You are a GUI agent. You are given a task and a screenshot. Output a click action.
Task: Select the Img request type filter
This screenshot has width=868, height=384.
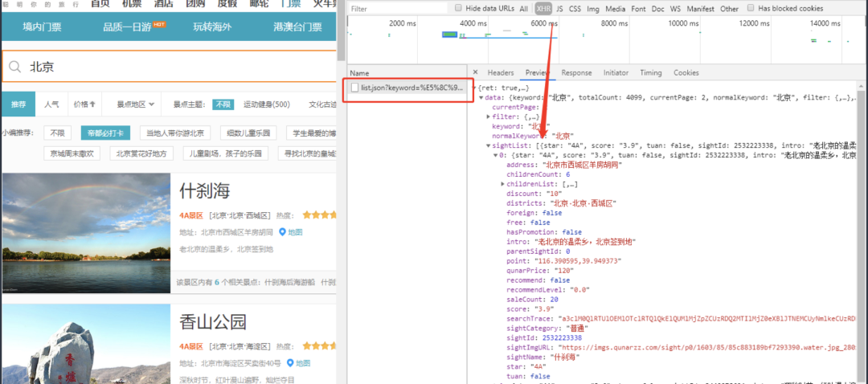[593, 9]
